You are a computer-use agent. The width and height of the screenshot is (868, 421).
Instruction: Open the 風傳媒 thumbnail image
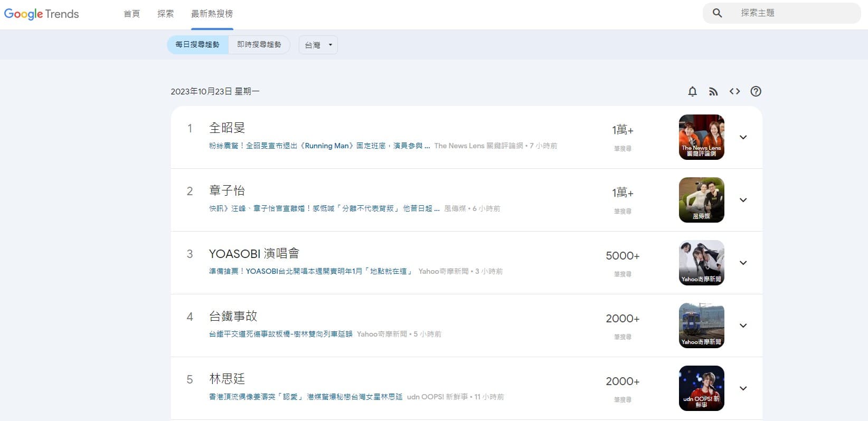pos(701,200)
